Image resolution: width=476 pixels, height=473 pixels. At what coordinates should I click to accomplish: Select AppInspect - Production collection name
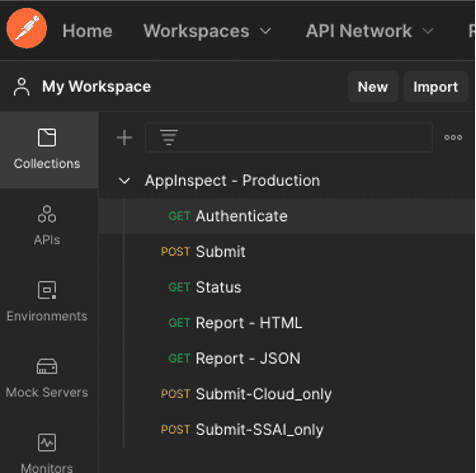click(232, 181)
